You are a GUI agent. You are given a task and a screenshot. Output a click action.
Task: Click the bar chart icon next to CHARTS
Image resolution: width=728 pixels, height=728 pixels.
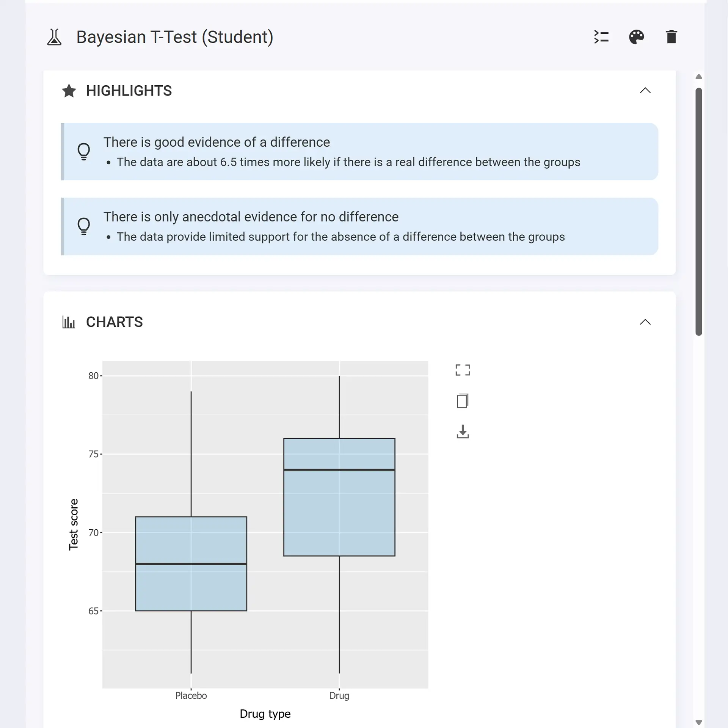69,322
